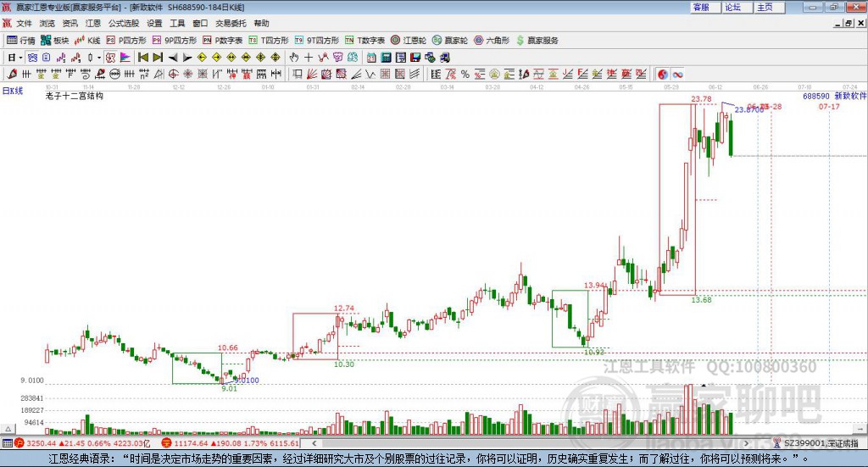The width and height of the screenshot is (868, 467).
Task: Open the 行情 quotes toolbar button
Action: (20, 41)
